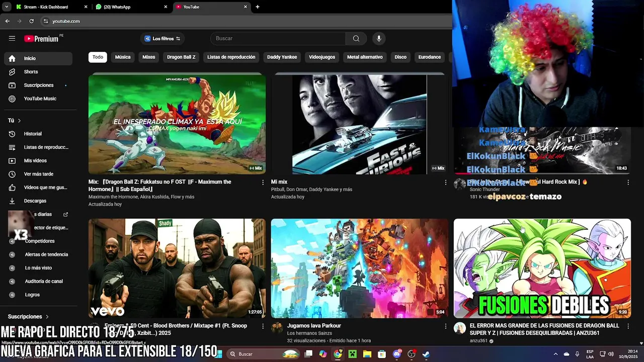
Task: Expand the Suscripciones section header
Action: (x=28, y=317)
